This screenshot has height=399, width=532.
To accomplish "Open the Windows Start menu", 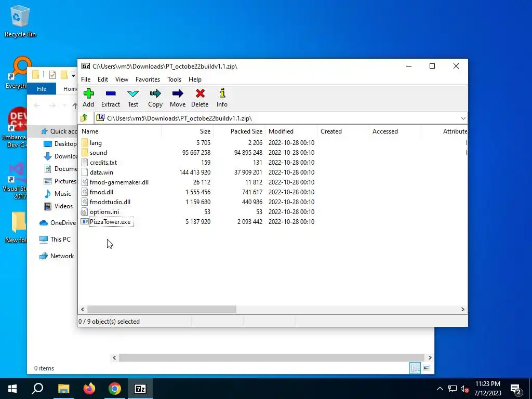I will (x=12, y=389).
